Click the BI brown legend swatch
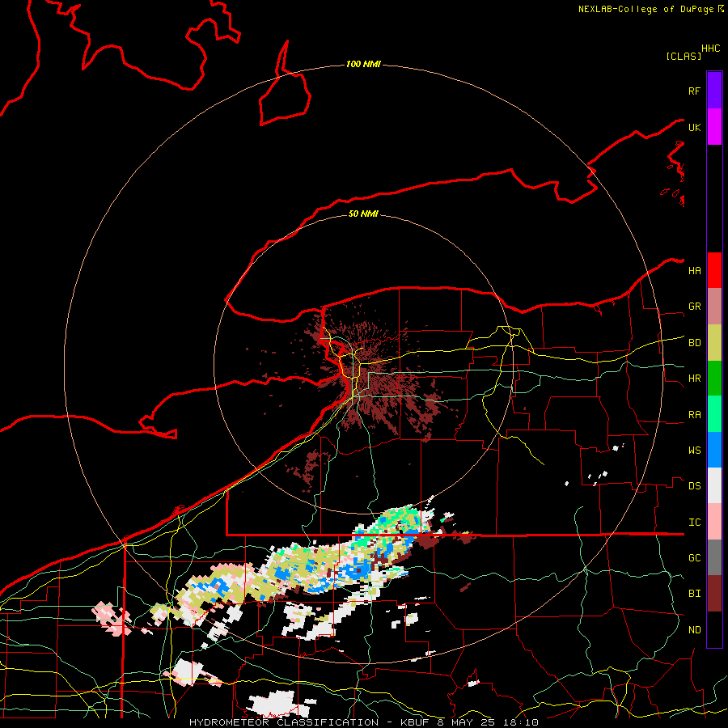The width and height of the screenshot is (728, 728). click(x=714, y=594)
